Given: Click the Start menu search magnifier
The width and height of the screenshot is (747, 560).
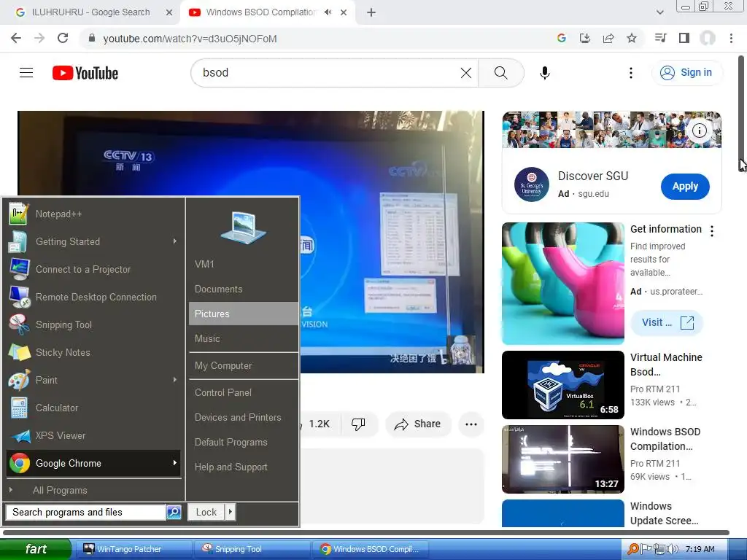Looking at the screenshot, I should click(174, 513).
